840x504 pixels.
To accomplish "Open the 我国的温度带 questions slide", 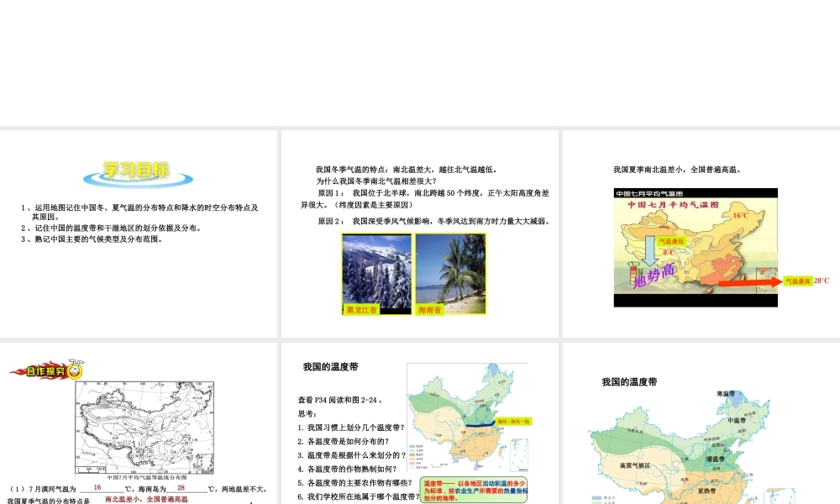I will [420, 423].
